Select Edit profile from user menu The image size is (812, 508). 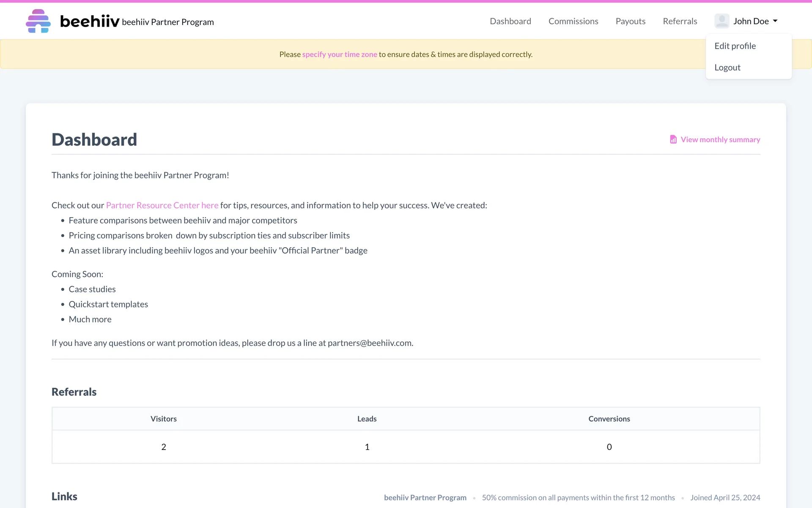click(735, 46)
